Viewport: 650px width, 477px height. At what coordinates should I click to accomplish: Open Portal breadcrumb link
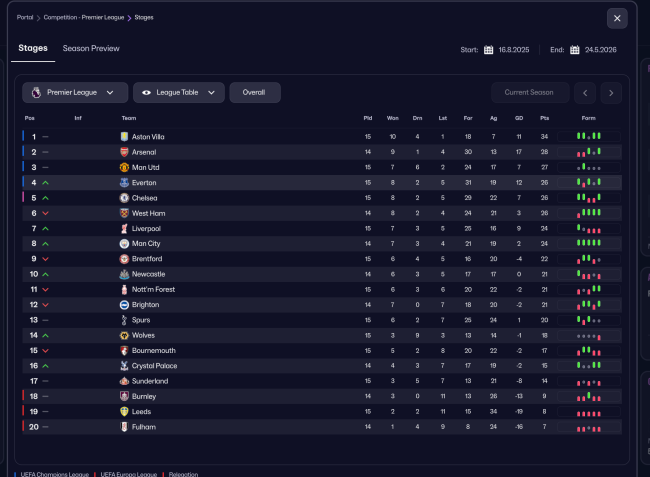coord(26,17)
